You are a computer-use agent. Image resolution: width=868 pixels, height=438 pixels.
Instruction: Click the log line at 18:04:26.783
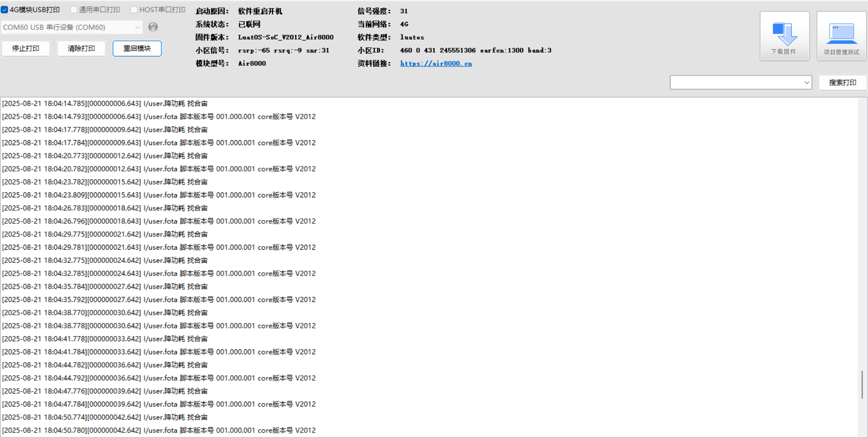pyautogui.click(x=105, y=208)
